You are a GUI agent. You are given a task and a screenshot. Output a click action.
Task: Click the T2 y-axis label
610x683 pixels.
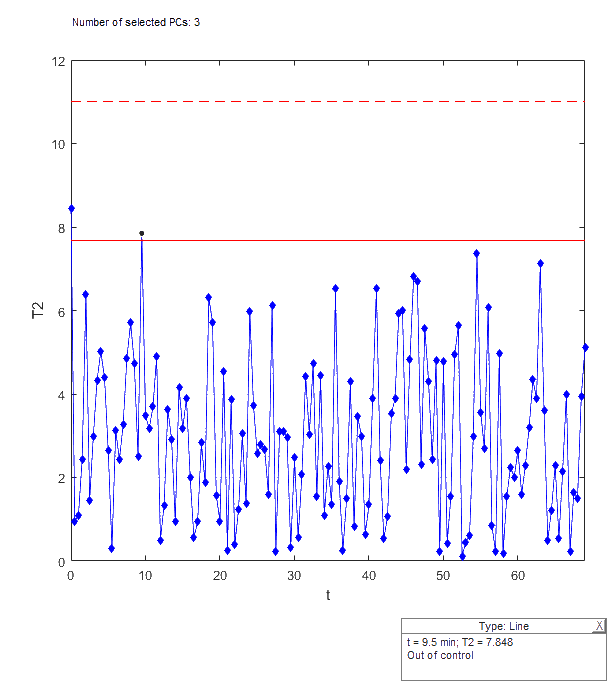[x=38, y=311]
